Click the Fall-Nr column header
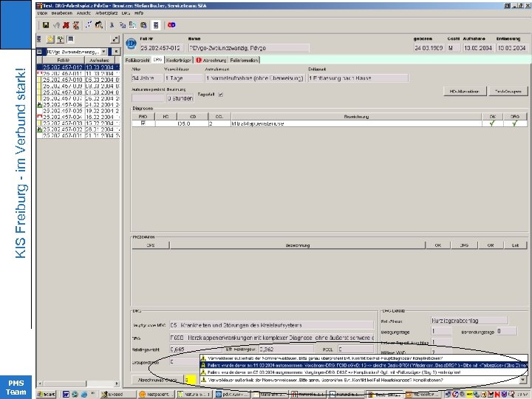 tap(63, 60)
